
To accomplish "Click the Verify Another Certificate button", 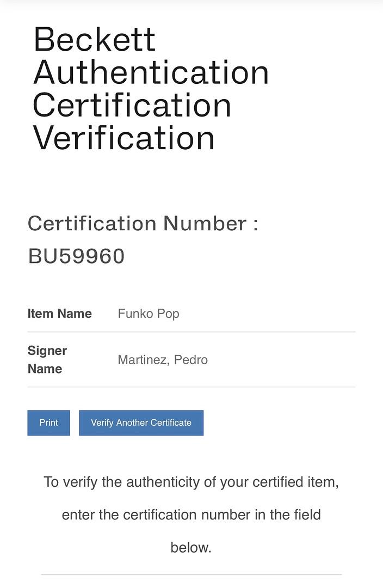I will [x=141, y=422].
